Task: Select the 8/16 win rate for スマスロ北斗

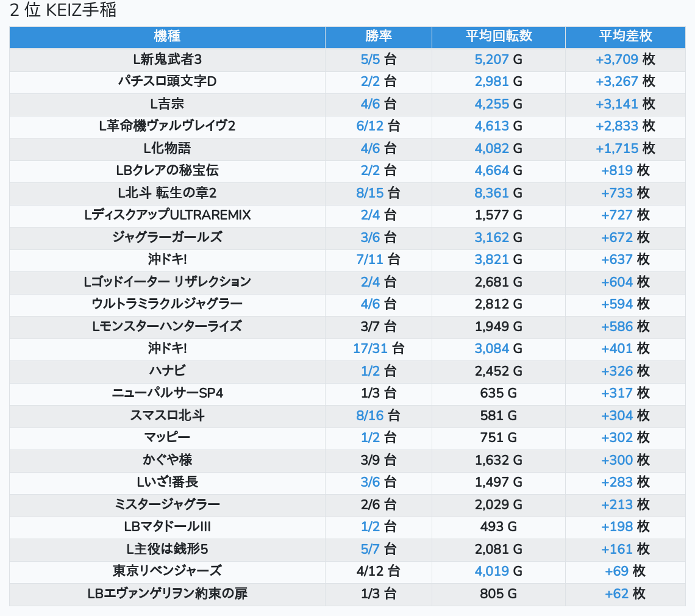Action: coord(370,416)
